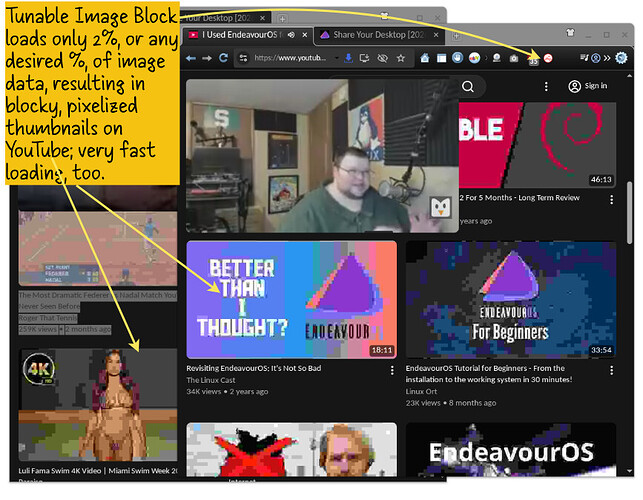
Task: Open the bottom 'EndeavourOS' text thumbnail
Action: (511, 450)
